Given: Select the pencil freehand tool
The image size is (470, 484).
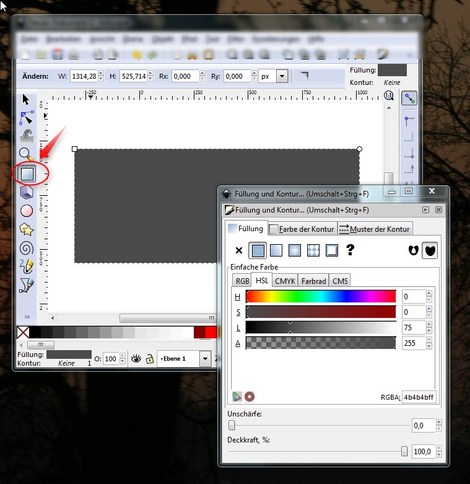Looking at the screenshot, I should click(x=27, y=266).
